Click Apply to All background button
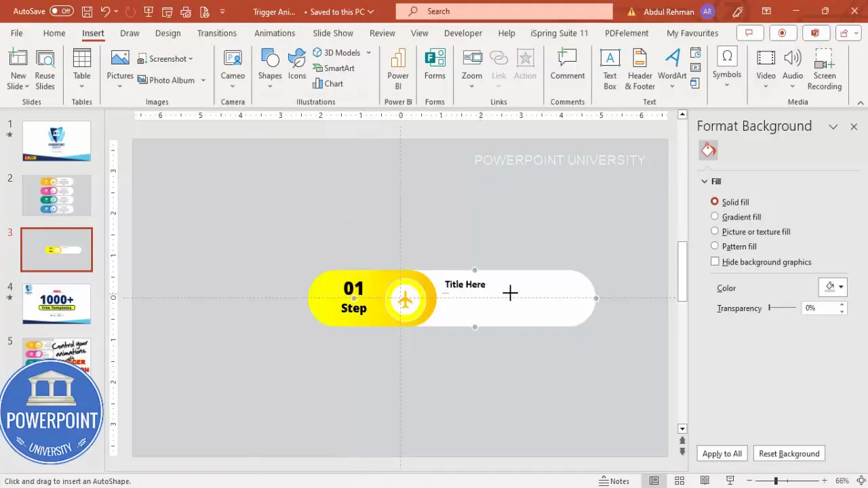868x488 pixels. (x=722, y=453)
